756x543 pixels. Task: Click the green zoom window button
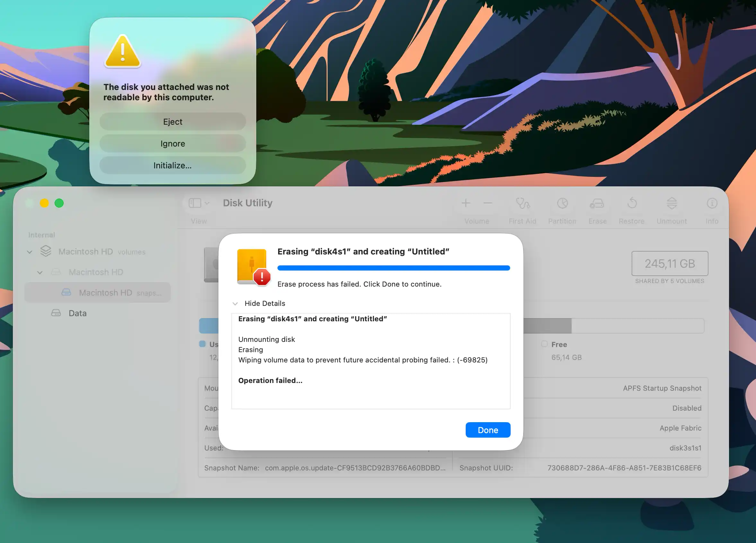tap(59, 203)
